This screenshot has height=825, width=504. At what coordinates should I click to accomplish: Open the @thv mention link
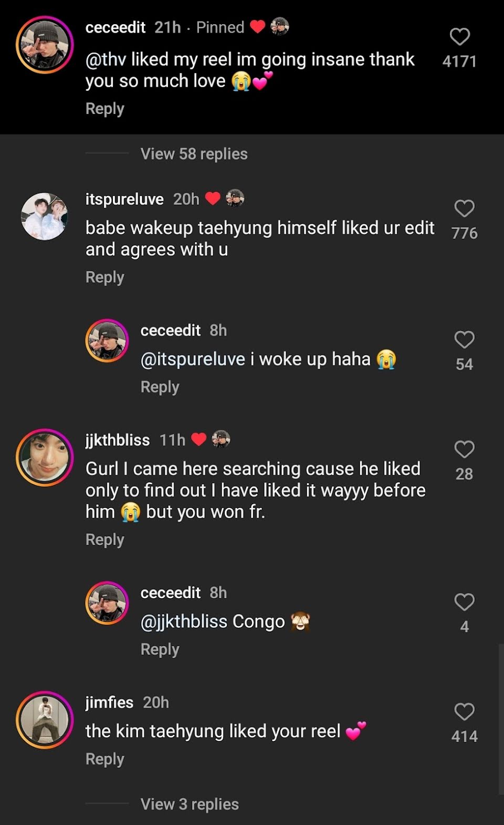coord(106,59)
